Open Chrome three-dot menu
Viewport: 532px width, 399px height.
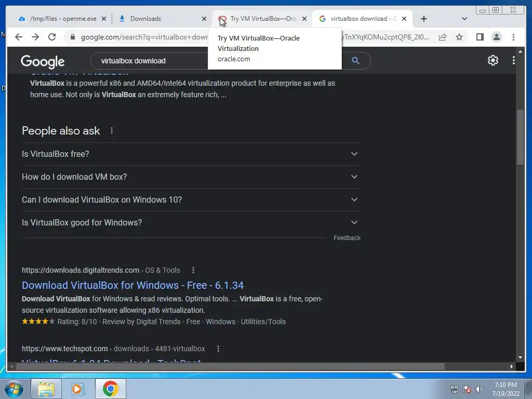(x=514, y=37)
